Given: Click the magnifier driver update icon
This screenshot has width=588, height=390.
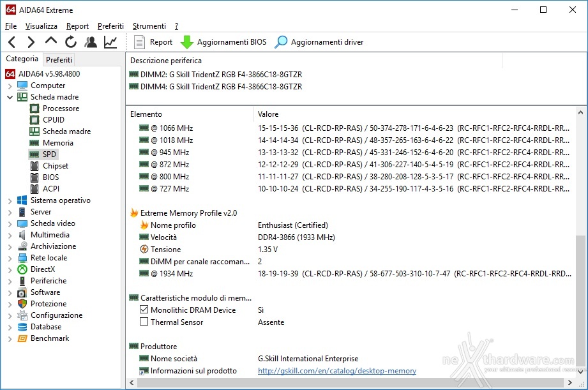Looking at the screenshot, I should point(281,42).
